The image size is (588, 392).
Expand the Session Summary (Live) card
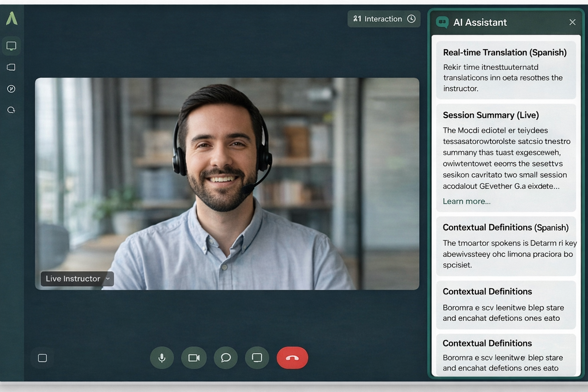(490, 115)
